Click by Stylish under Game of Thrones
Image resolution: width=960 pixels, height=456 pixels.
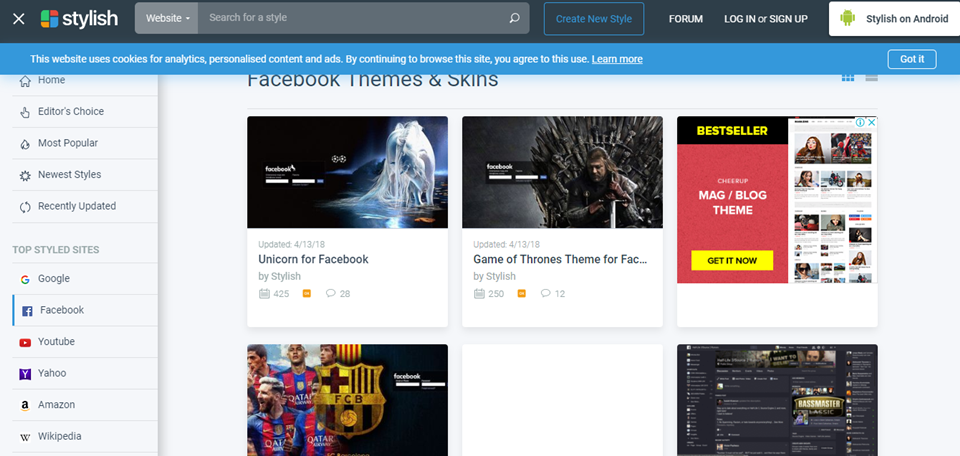tap(494, 277)
